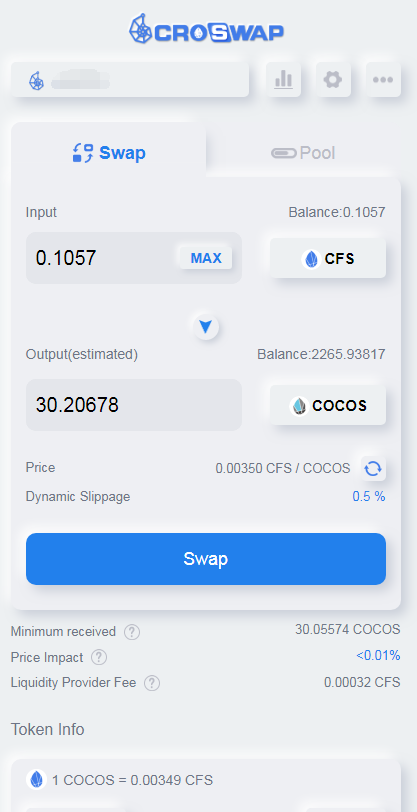417x812 pixels.
Task: Show help for Price Impact
Action: [99, 657]
